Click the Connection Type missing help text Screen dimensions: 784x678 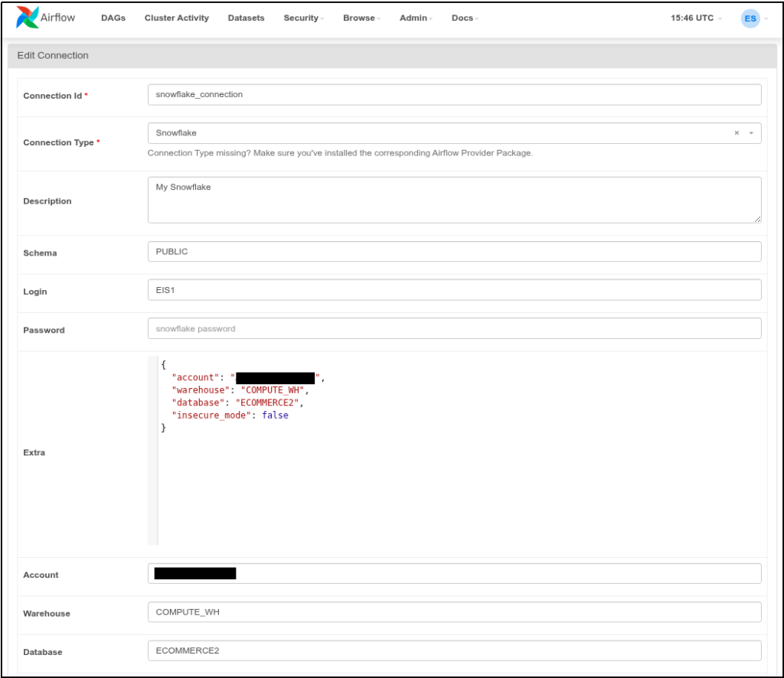coord(340,153)
